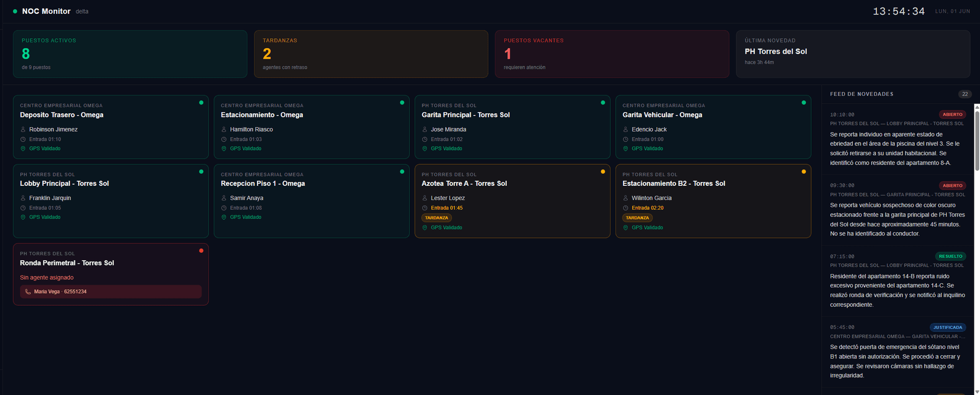Click GPS Validado text in Azotea Torre A card

click(446, 228)
